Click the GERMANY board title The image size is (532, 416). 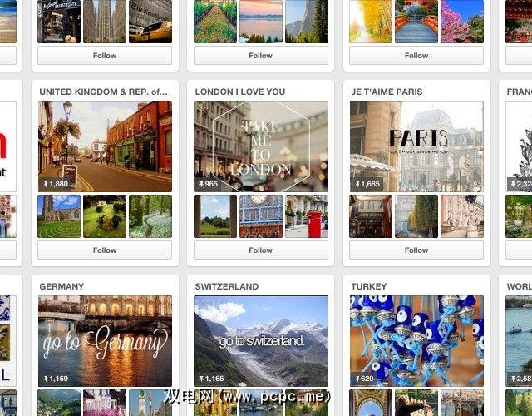click(62, 286)
